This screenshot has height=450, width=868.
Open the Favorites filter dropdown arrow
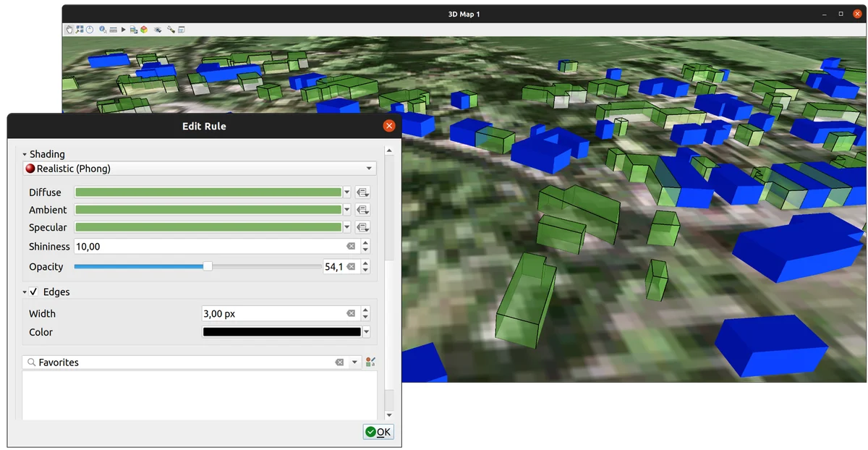(x=354, y=362)
